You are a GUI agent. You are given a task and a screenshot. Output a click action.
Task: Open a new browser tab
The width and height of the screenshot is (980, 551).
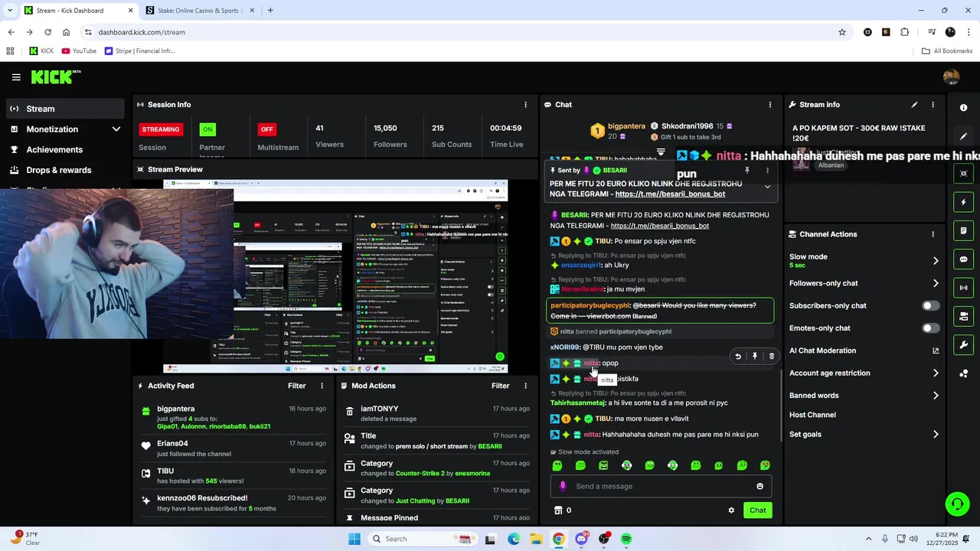point(270,11)
